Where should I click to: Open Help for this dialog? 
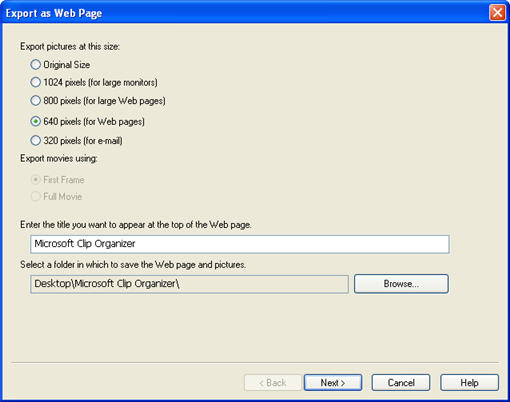470,383
